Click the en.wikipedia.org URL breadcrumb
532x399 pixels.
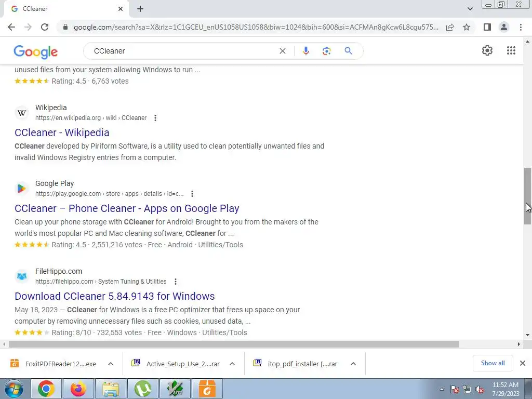pyautogui.click(x=91, y=118)
